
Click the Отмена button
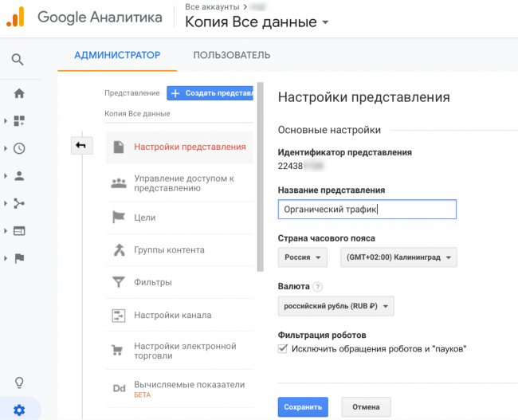366,407
